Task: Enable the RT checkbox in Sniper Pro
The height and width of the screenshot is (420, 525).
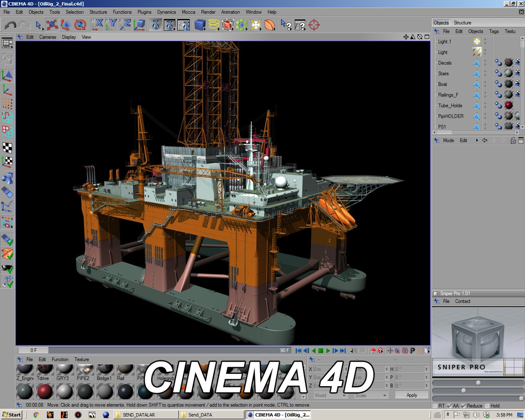Action: 435,406
